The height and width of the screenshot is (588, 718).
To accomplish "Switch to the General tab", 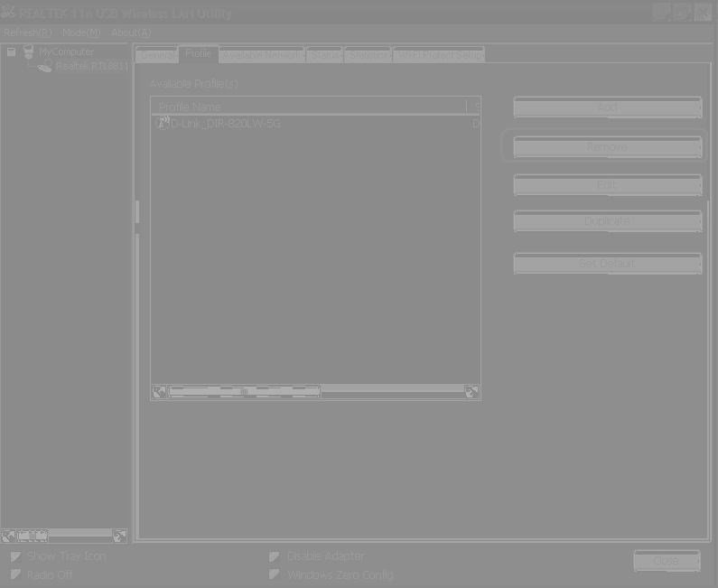I will [x=157, y=55].
